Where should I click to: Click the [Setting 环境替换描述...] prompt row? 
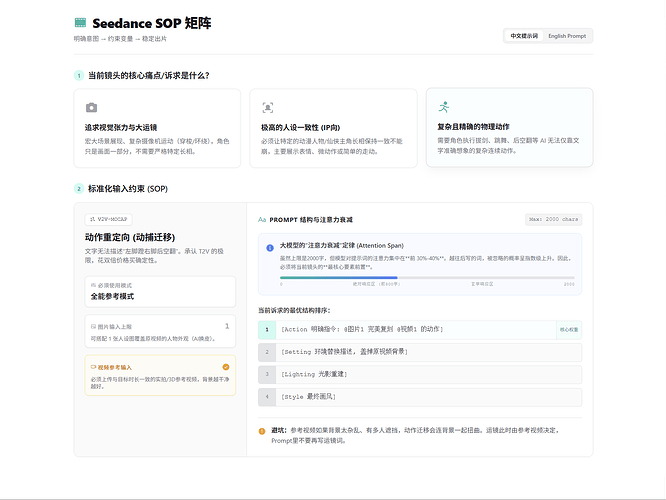tap(420, 352)
